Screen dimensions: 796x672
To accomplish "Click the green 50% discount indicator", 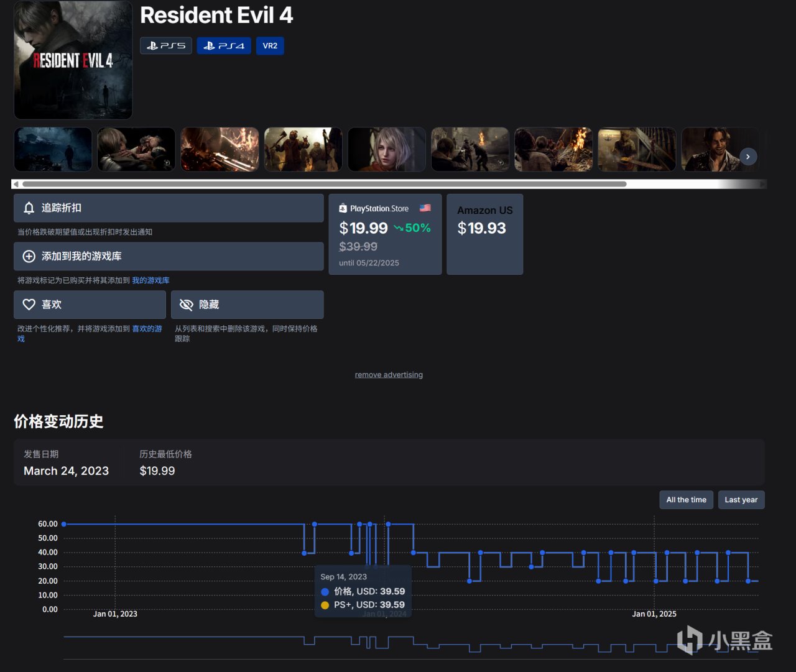I will click(x=412, y=228).
